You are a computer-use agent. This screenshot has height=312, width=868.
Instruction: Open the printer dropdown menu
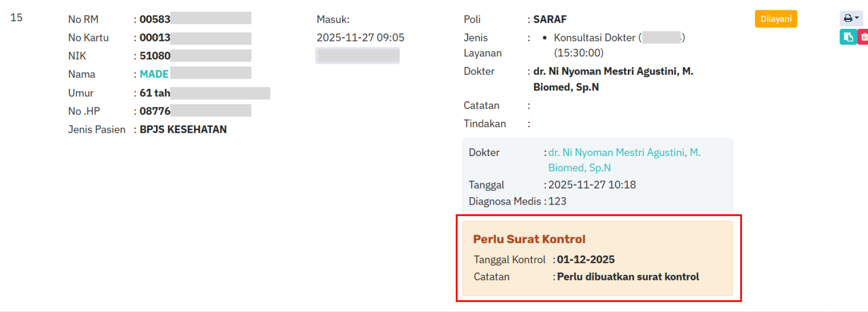pos(851,19)
